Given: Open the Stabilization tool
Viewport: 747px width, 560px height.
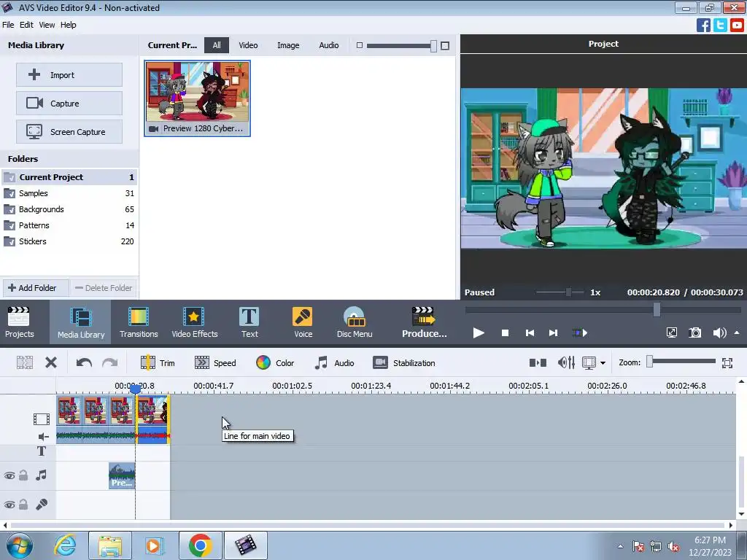Looking at the screenshot, I should pyautogui.click(x=404, y=363).
